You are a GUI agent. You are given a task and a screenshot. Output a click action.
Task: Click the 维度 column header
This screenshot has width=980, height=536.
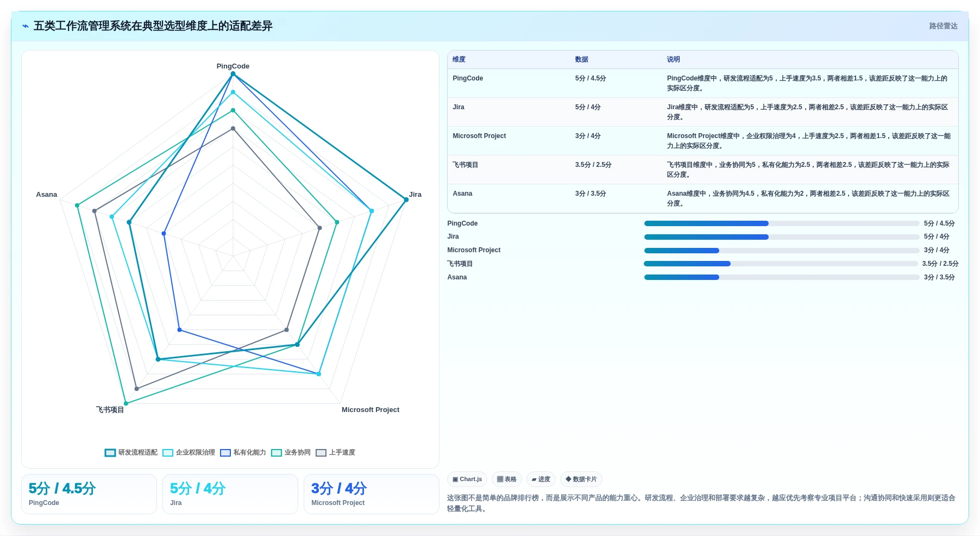tap(459, 60)
